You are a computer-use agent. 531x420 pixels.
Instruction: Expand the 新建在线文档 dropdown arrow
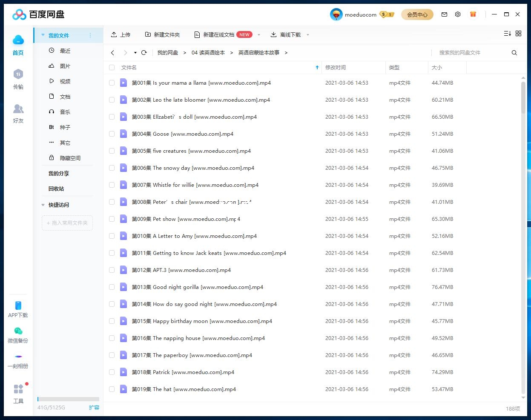point(259,35)
